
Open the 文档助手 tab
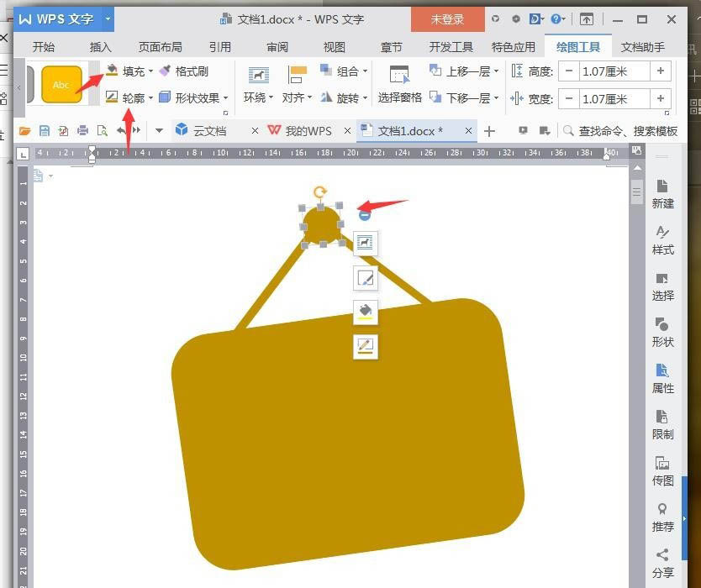click(642, 47)
